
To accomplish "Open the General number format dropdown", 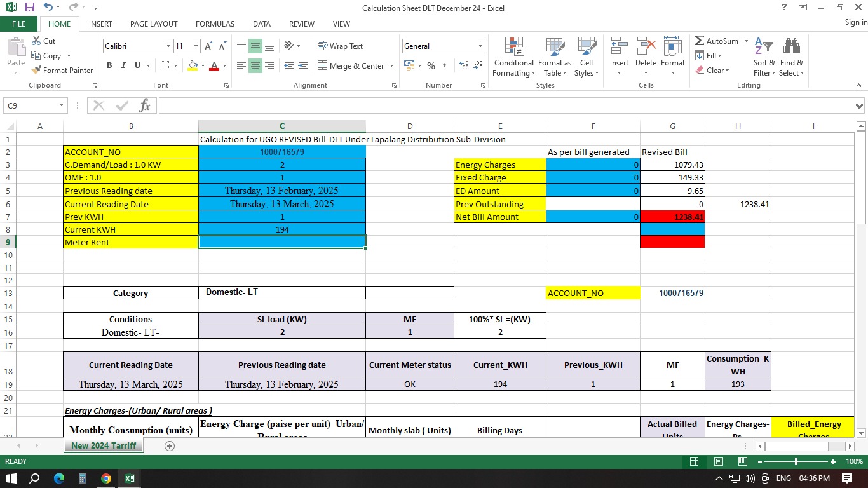I will [x=480, y=46].
